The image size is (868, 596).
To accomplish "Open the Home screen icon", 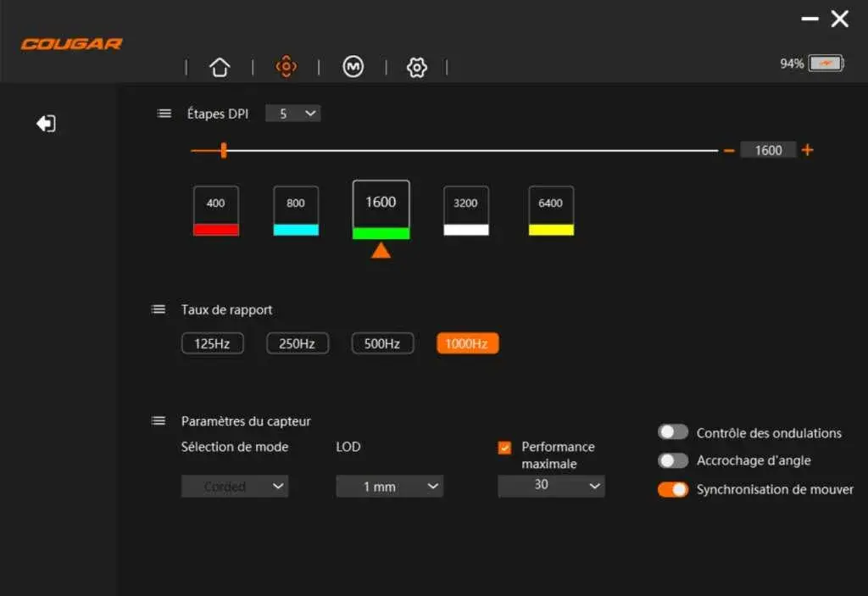I will pos(220,66).
